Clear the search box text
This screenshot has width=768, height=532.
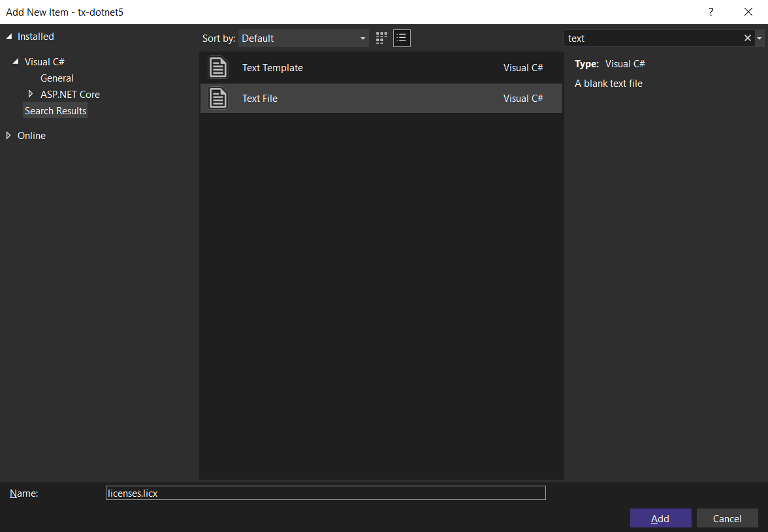pyautogui.click(x=747, y=38)
